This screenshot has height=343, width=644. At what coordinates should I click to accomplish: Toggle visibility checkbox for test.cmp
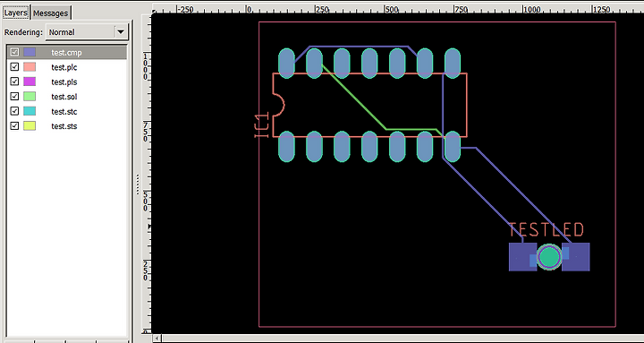[x=15, y=52]
